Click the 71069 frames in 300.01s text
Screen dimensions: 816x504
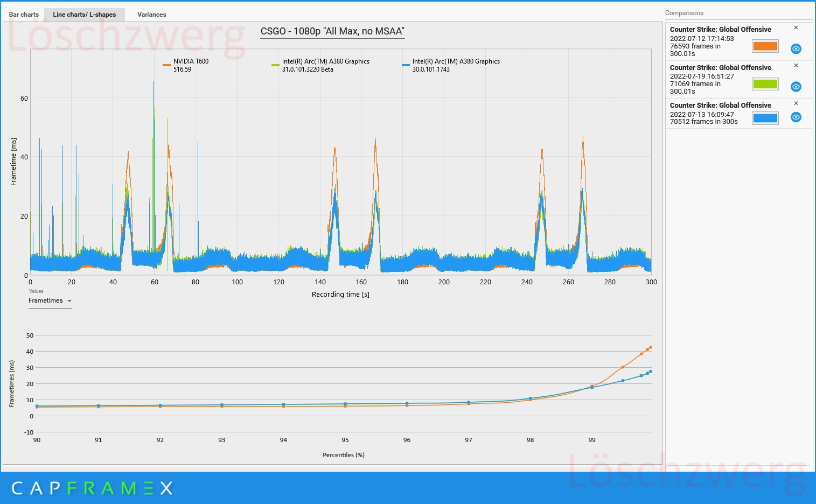[x=695, y=87]
